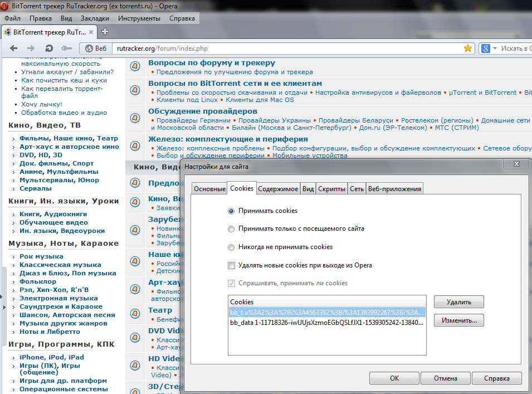Expand Ноты и Либретто sidebar arrow

tap(13, 333)
